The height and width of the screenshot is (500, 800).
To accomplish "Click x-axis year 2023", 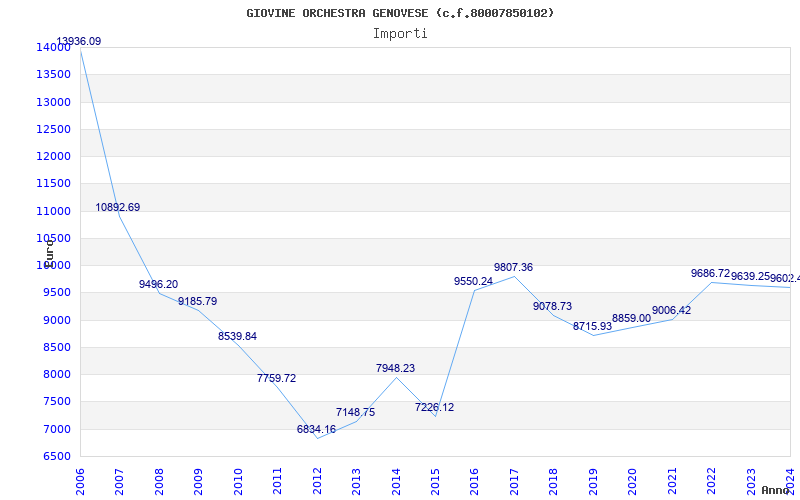I will (x=752, y=482).
